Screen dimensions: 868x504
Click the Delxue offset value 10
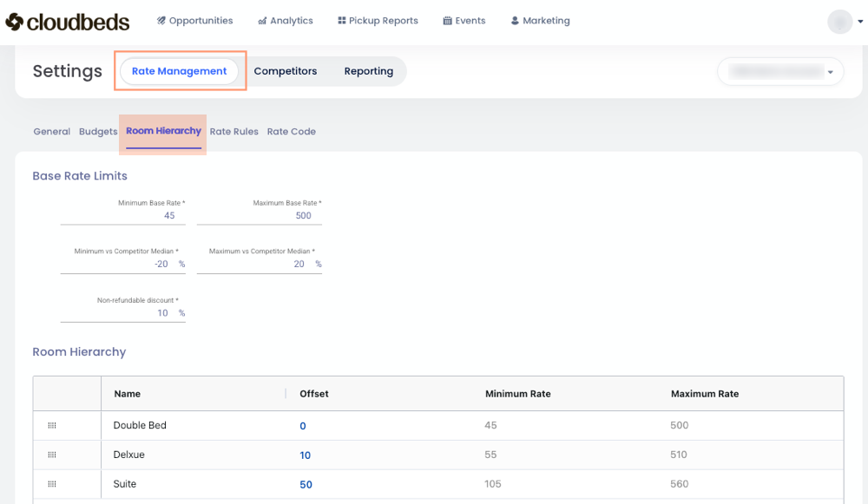tap(305, 455)
